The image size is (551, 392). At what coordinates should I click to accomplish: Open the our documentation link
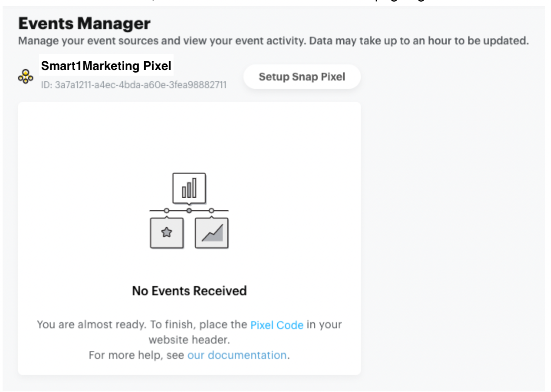pos(236,355)
